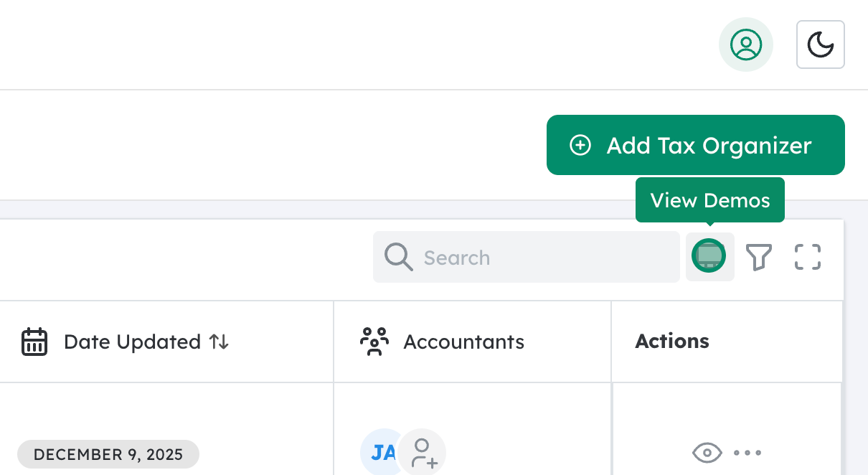Select the search magnifier icon
The image size is (868, 475).
[x=397, y=256]
